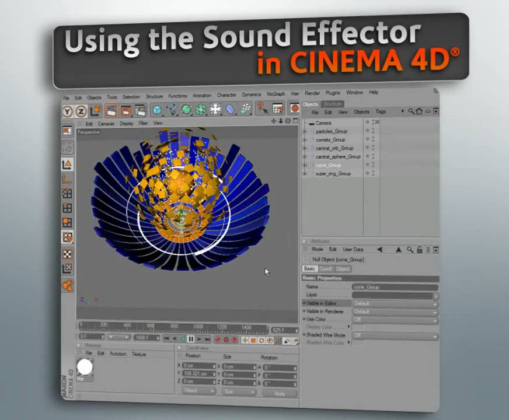
Task: Click the timeline preview range slider
Action: [119, 337]
